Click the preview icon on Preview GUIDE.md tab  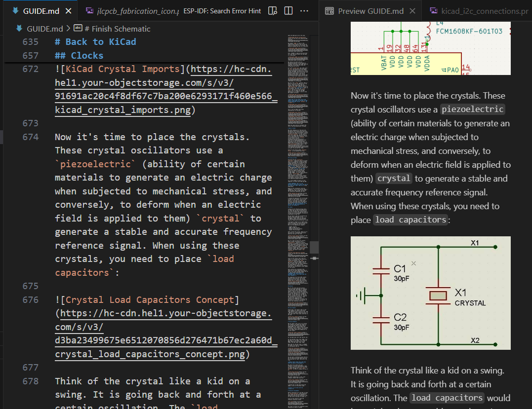point(329,11)
